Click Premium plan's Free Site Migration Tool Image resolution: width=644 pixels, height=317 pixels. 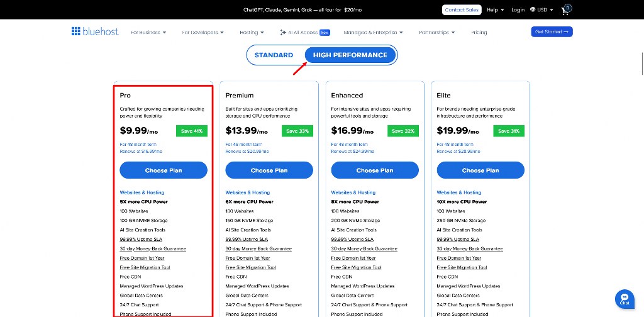pos(250,267)
